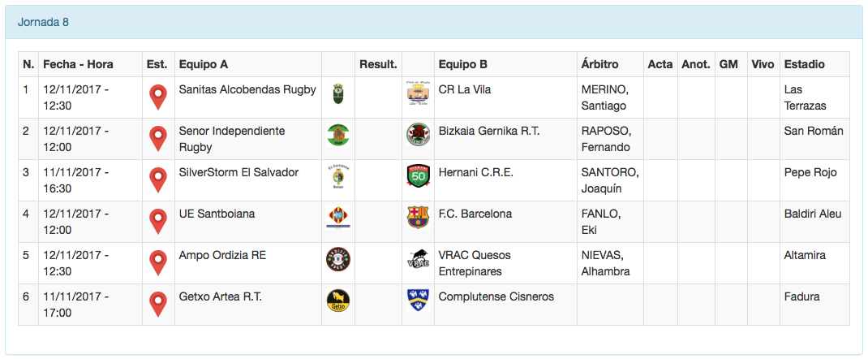Open the Jornada 8 panel heading

pyautogui.click(x=43, y=22)
